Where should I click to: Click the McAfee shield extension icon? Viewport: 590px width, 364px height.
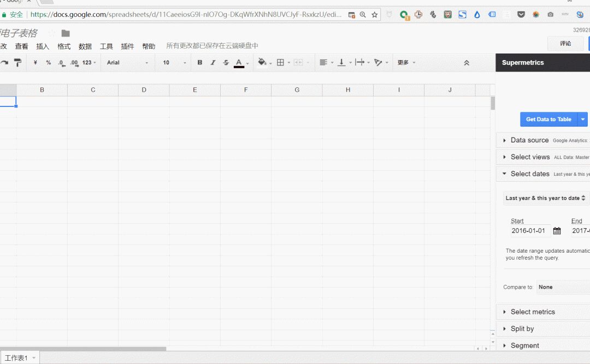(x=448, y=15)
